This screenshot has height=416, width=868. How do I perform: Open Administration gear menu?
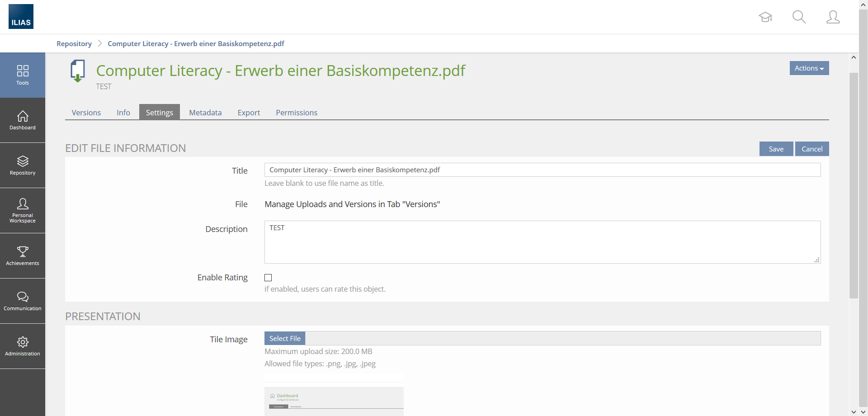pyautogui.click(x=23, y=346)
